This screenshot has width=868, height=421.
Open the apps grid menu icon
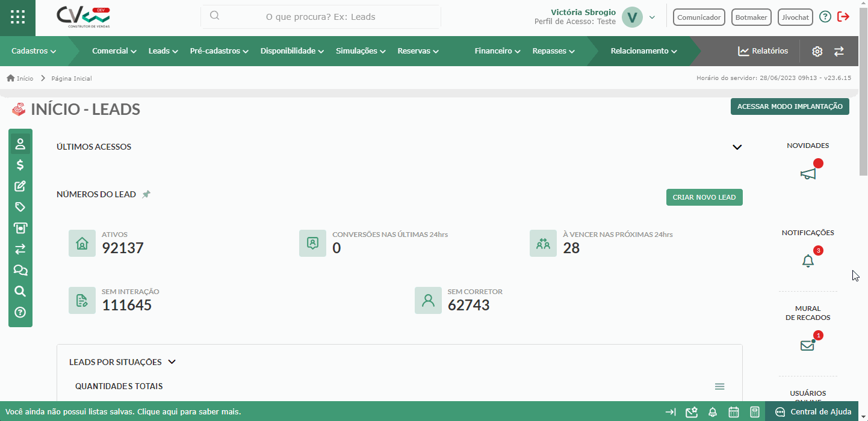click(x=17, y=17)
